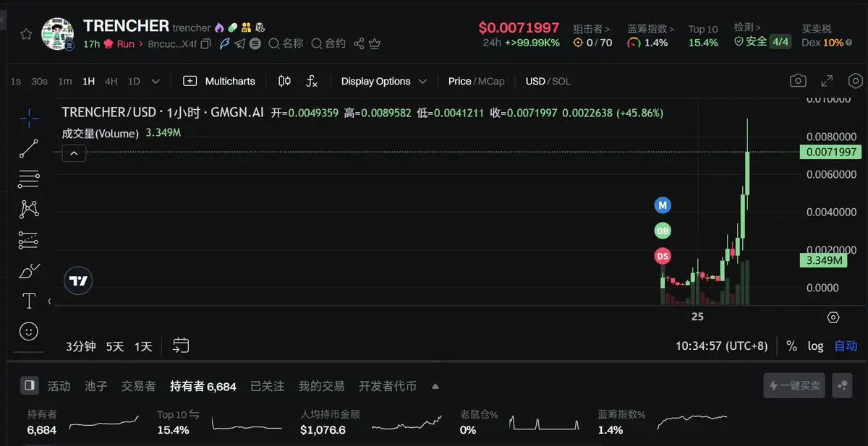Image resolution: width=868 pixels, height=446 pixels.
Task: Search by contract (合约)
Action: pyautogui.click(x=329, y=44)
